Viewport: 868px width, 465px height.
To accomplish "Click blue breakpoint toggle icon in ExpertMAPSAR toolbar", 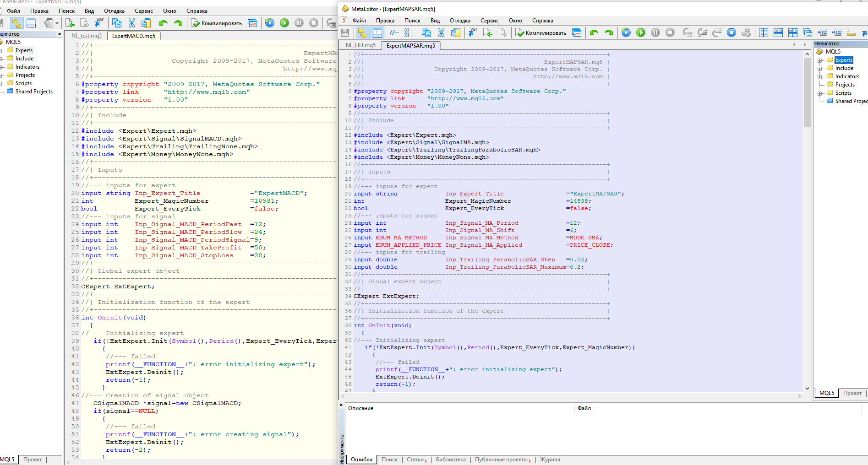I will (x=732, y=32).
